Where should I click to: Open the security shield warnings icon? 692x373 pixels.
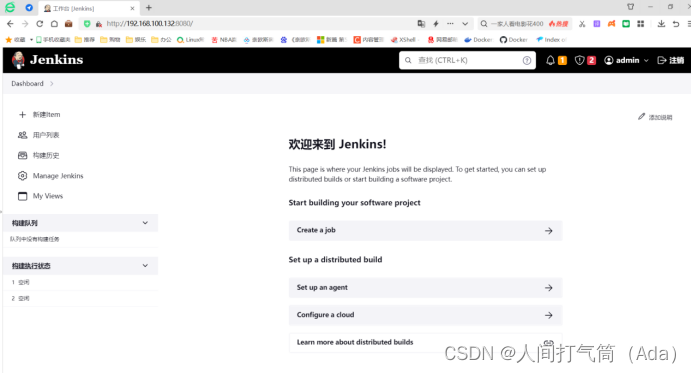click(579, 60)
